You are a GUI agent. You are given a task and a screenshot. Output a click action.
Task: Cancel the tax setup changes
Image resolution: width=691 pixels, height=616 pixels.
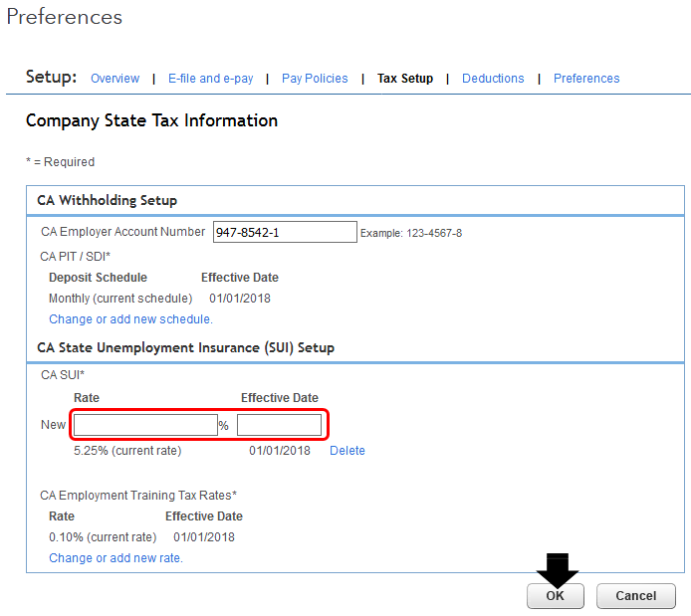pyautogui.click(x=635, y=596)
